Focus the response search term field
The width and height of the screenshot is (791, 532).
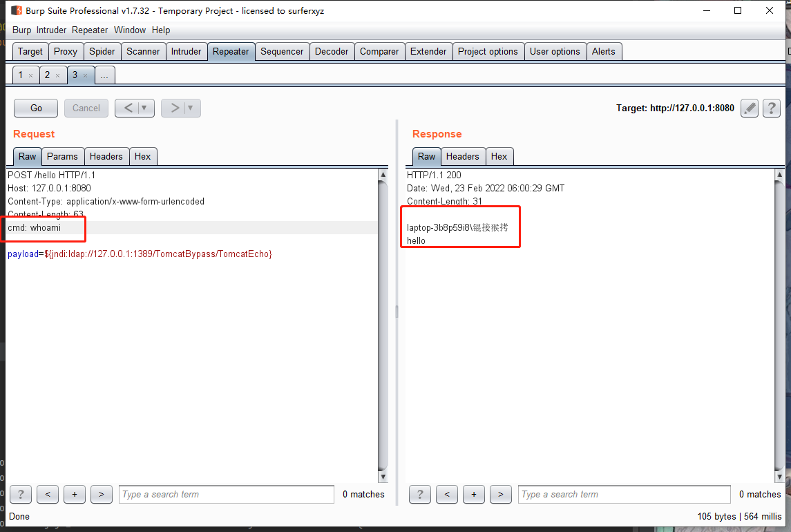point(625,494)
